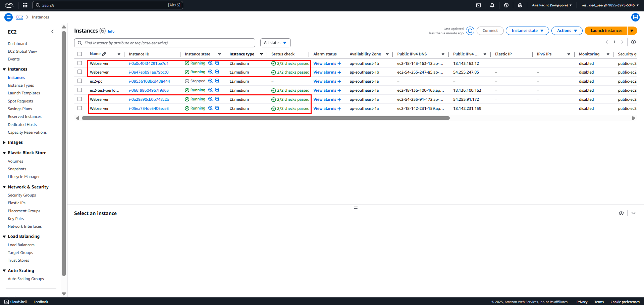Add alarm plus icon for ec2vpc row
This screenshot has height=305, width=644.
click(339, 81)
